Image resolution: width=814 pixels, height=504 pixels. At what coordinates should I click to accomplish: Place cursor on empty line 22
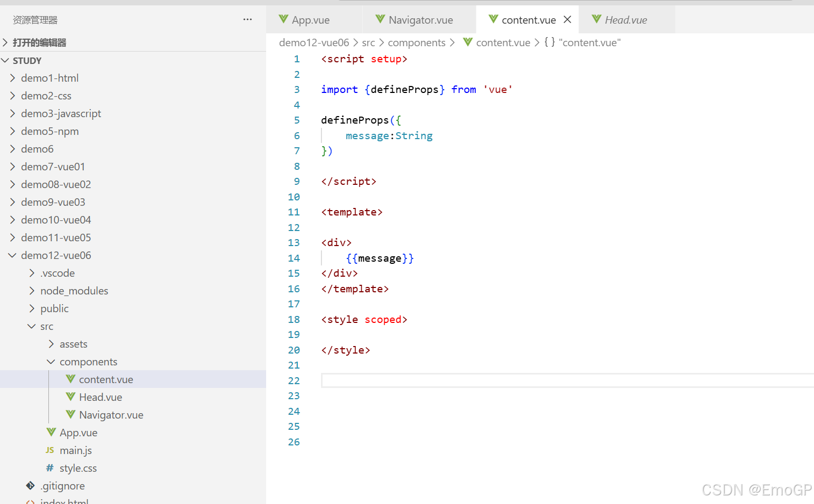(x=567, y=380)
